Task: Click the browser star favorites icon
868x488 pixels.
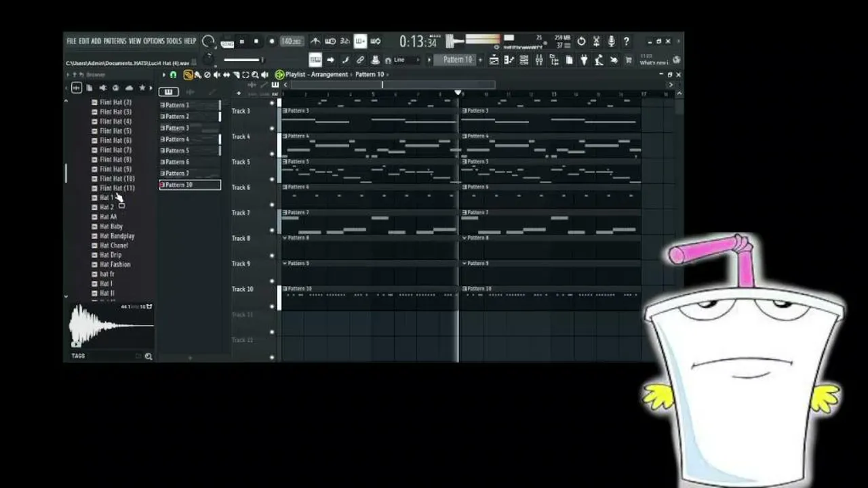Action: [x=142, y=87]
